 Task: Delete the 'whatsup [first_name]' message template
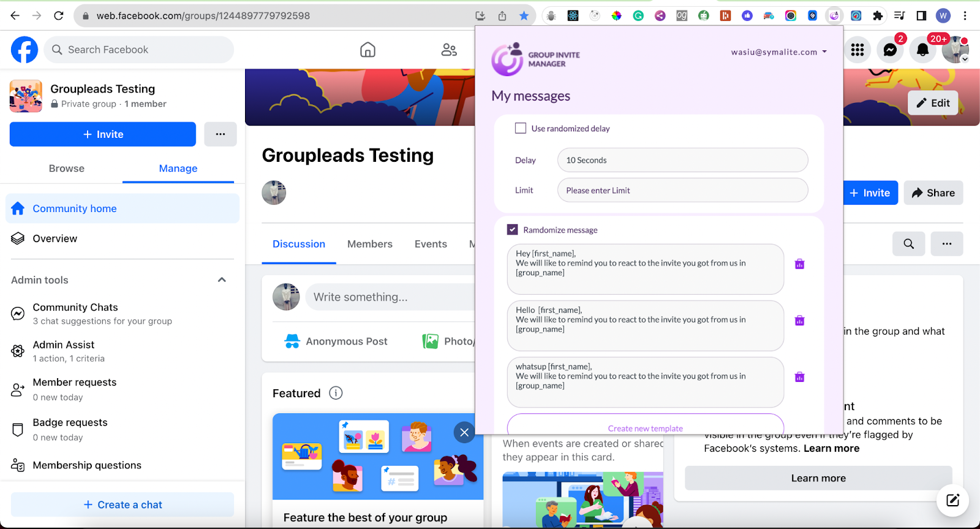coord(799,377)
